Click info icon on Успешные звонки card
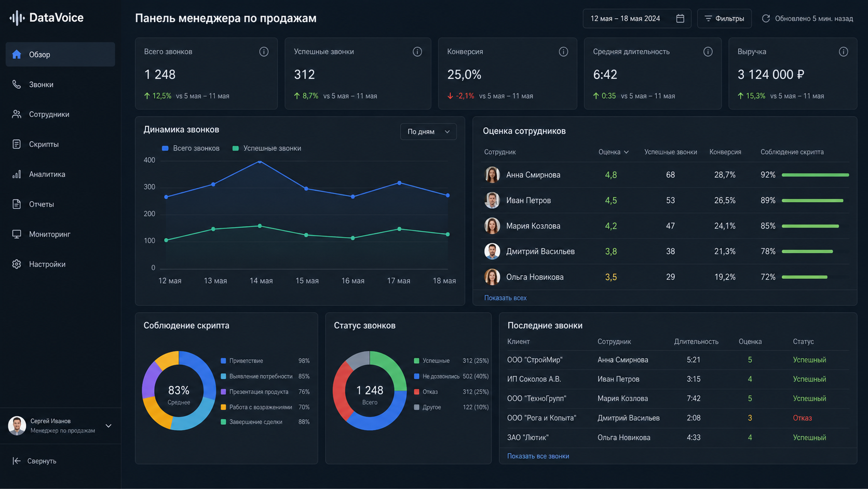Screen dimensions: 868x489 click(x=417, y=51)
